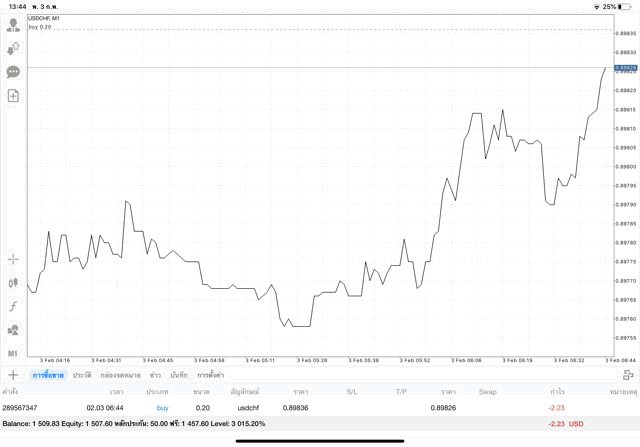Switch to the ข่าว tab
640x447 pixels.
click(x=155, y=375)
